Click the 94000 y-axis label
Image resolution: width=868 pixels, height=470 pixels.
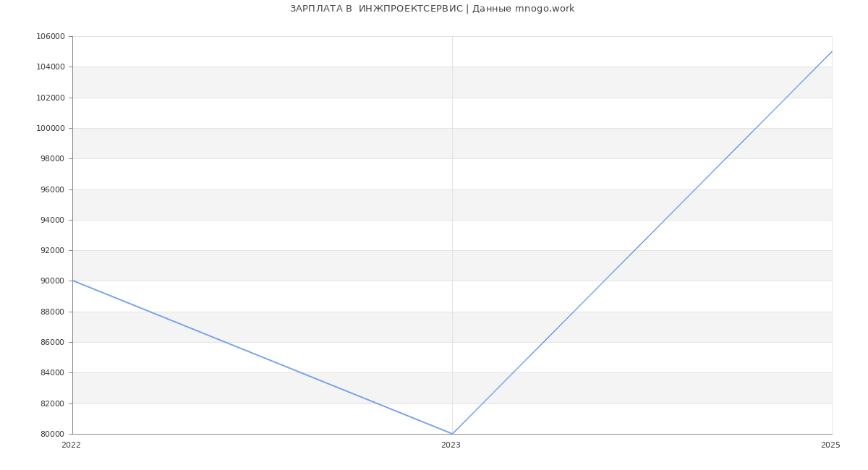(x=53, y=220)
